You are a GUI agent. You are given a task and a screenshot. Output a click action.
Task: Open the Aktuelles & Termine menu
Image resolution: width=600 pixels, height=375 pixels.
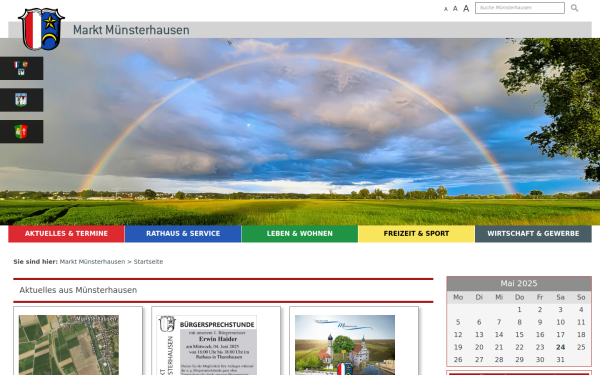point(66,233)
